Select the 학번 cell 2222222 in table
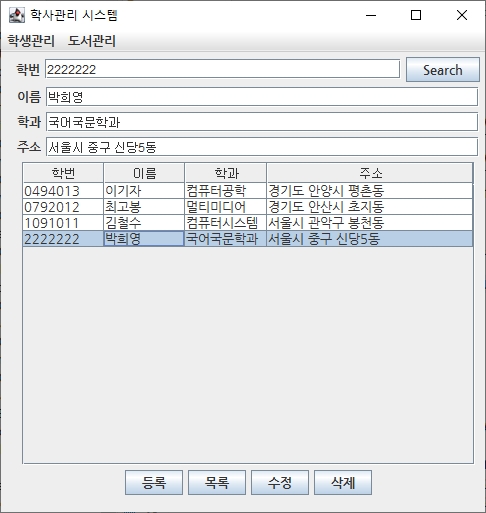 click(x=63, y=239)
